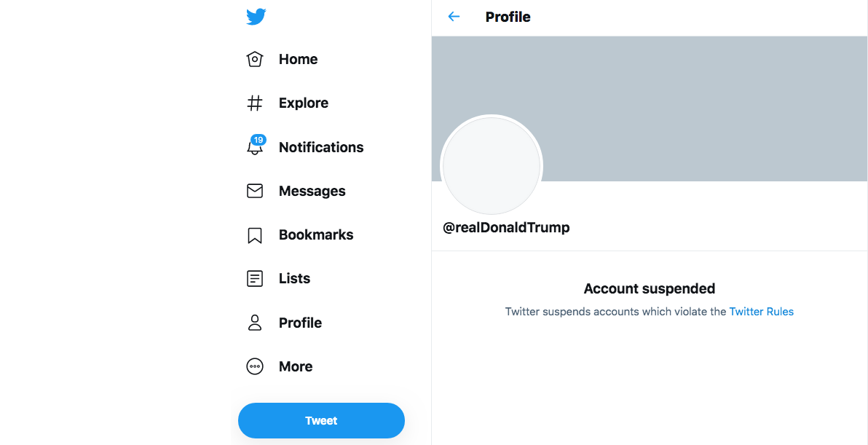Click the 19 notifications badge
The height and width of the screenshot is (445, 868).
click(x=259, y=140)
